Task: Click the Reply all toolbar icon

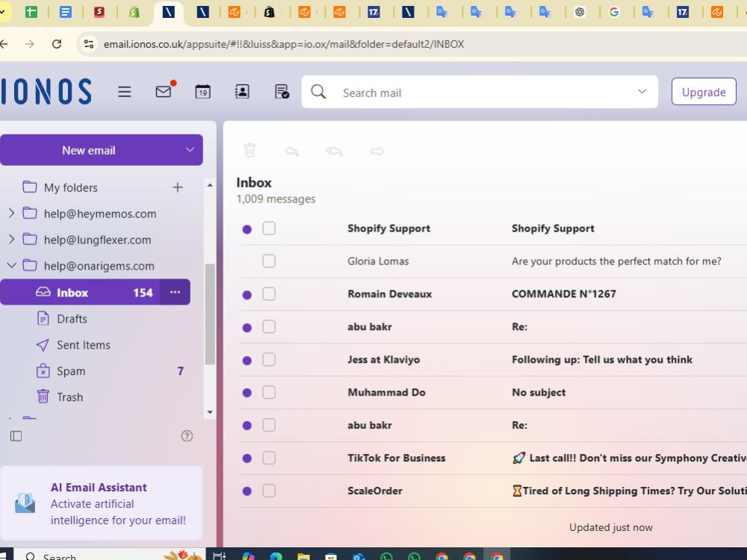Action: point(335,152)
